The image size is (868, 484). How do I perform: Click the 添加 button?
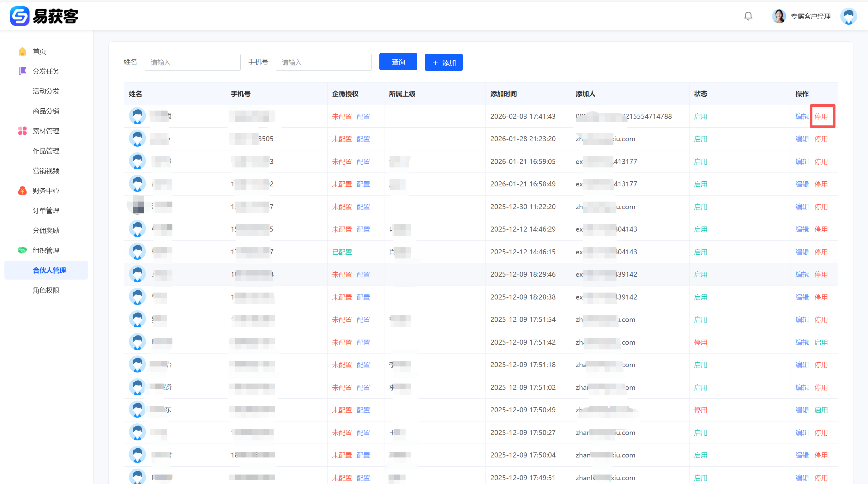[x=443, y=63]
